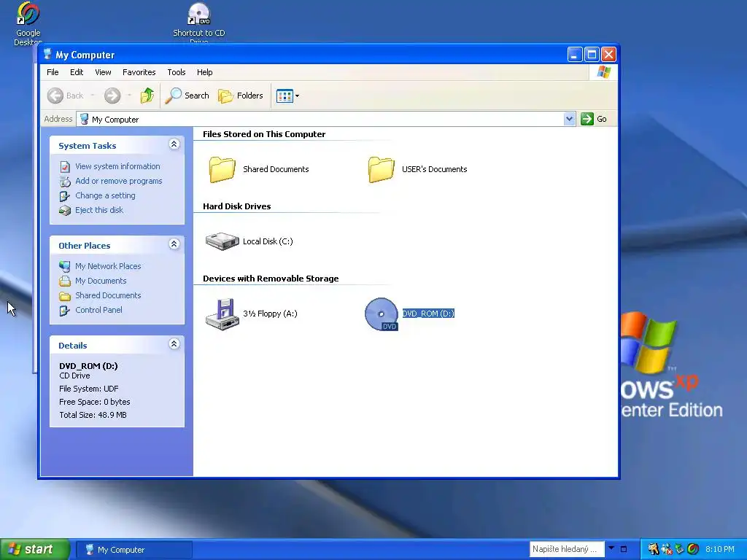Open Shared Documents in Other Places
The height and width of the screenshot is (560, 747).
point(108,295)
